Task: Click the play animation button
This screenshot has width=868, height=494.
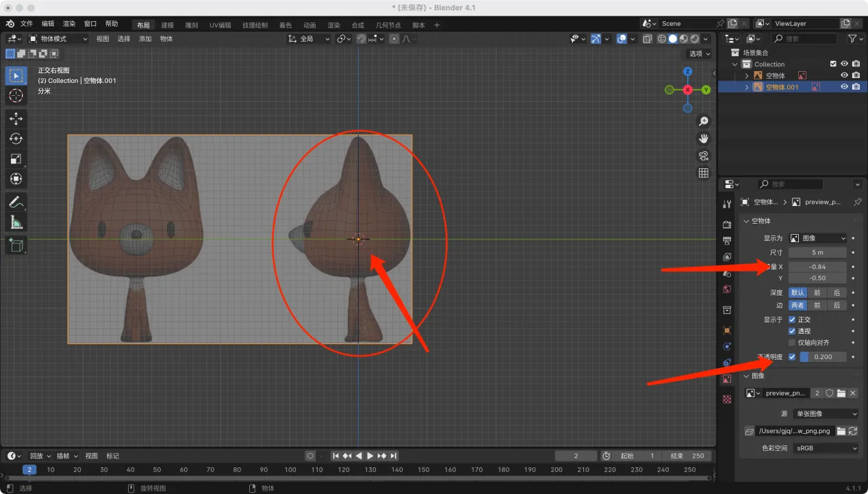Action: click(370, 456)
